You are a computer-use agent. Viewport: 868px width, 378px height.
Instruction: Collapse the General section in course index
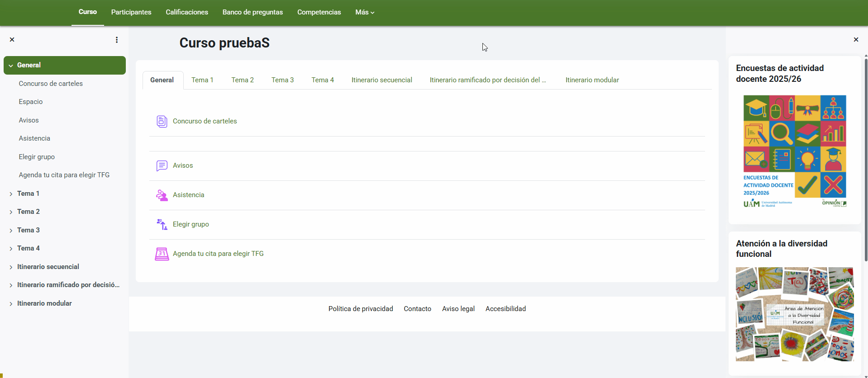tap(11, 66)
